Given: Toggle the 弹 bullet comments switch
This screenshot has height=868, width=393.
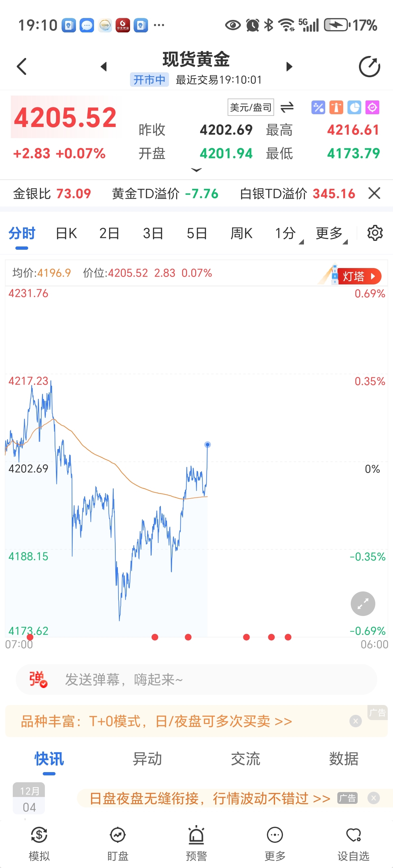Looking at the screenshot, I should pyautogui.click(x=38, y=679).
